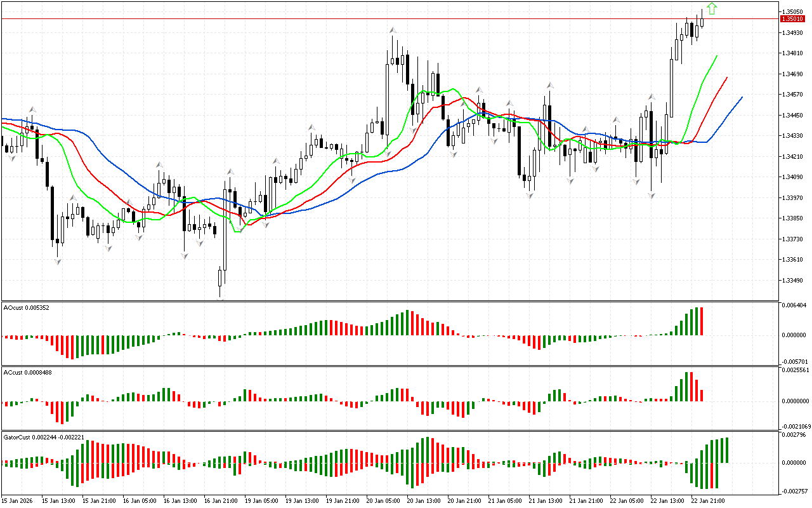The image size is (812, 508).
Task: Click the 20 Jan 13:00 time axis label
Action: point(425,501)
